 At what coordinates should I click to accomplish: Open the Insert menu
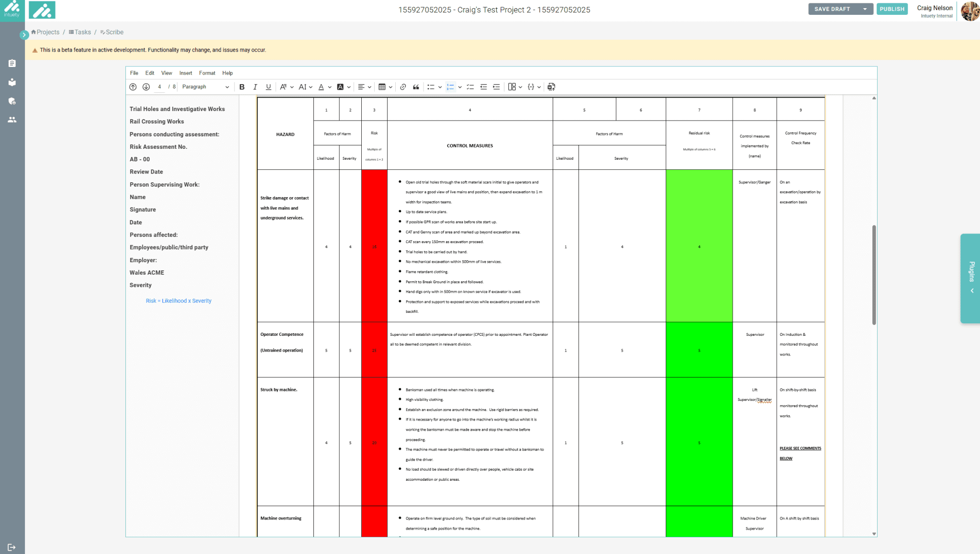coord(185,73)
